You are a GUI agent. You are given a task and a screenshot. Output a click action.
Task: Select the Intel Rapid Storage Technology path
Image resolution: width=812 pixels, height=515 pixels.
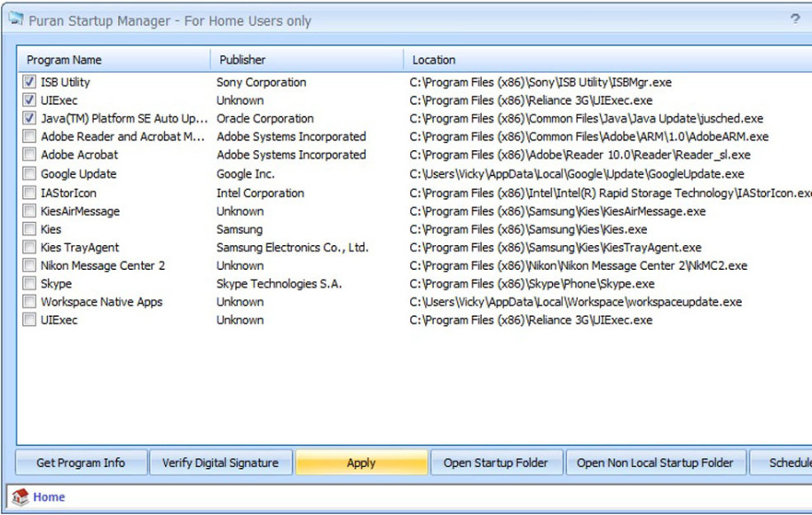(611, 193)
